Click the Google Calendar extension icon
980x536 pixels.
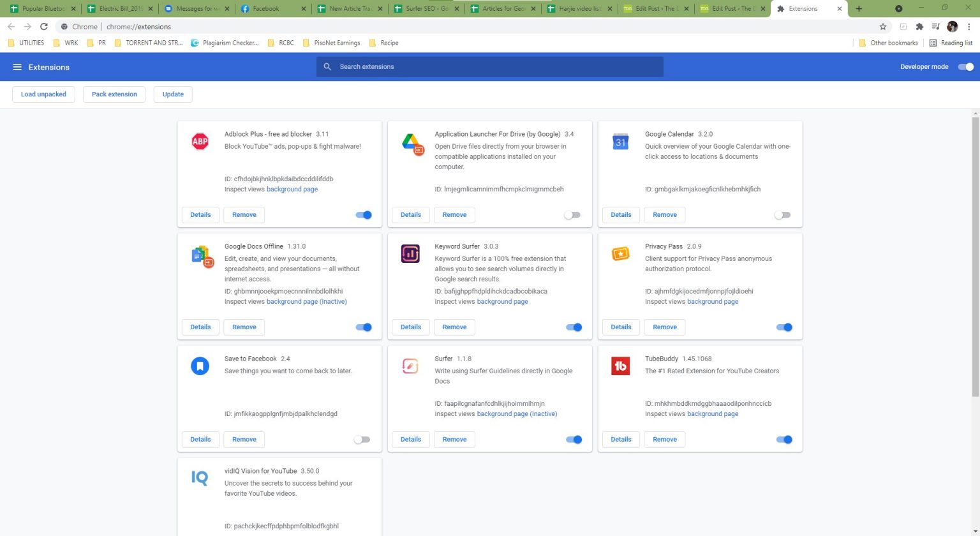tap(620, 142)
